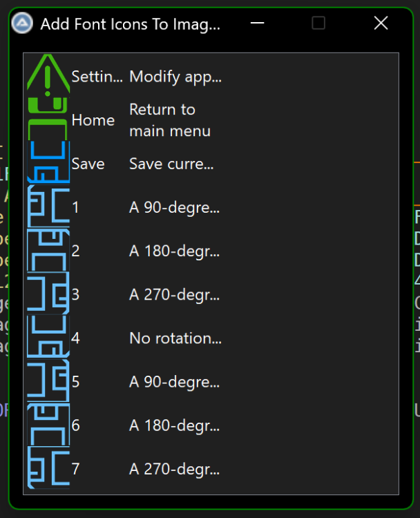Select the 'Save curre...' description text
Viewport: 420px width, 518px height.
(x=171, y=164)
